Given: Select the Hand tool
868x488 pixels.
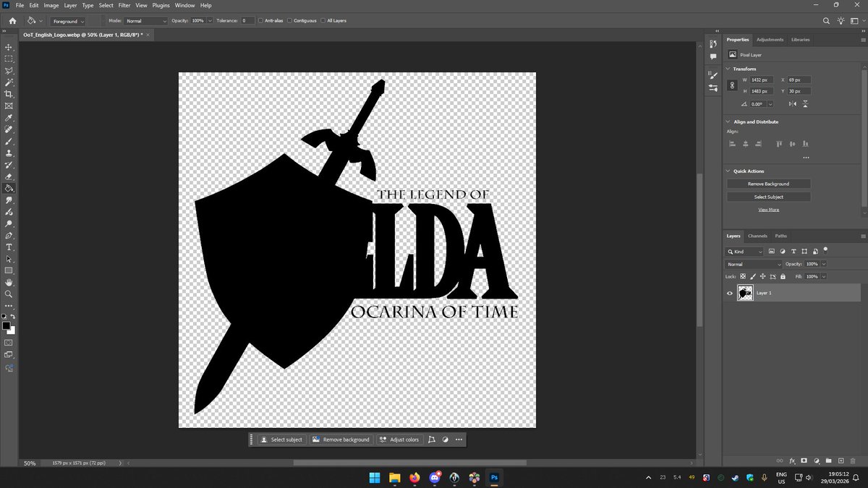Looking at the screenshot, I should click(9, 283).
